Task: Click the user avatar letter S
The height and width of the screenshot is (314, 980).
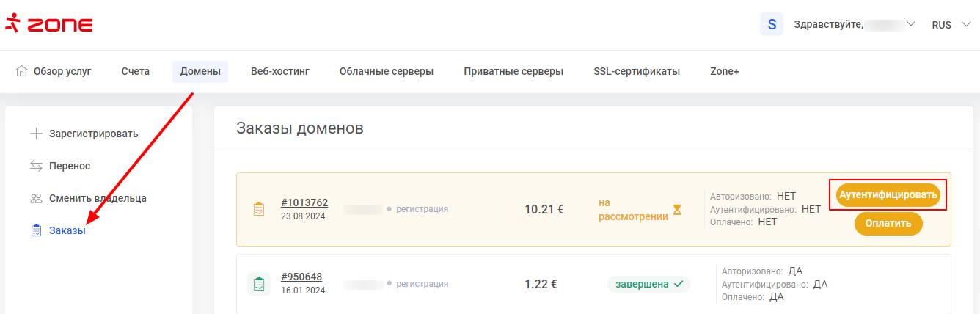Action: pos(772,24)
